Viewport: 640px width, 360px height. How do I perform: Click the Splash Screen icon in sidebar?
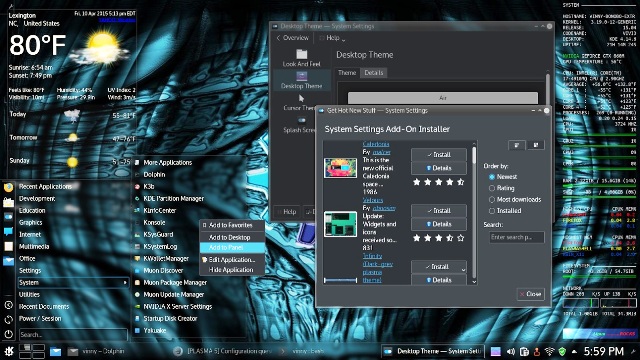[x=302, y=120]
